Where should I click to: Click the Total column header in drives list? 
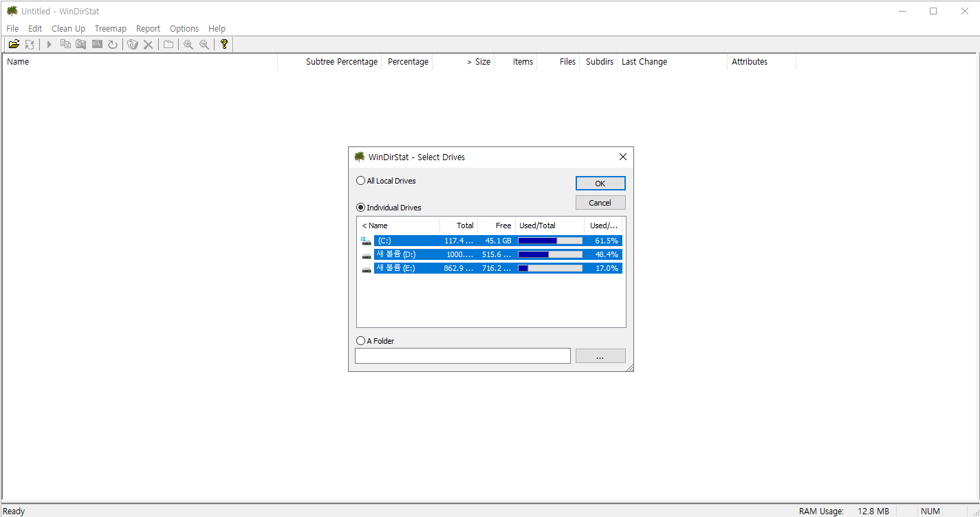(459, 225)
